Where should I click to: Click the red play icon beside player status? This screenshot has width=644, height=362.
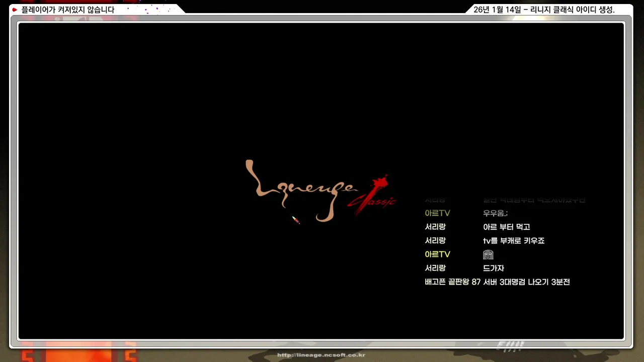(15, 10)
